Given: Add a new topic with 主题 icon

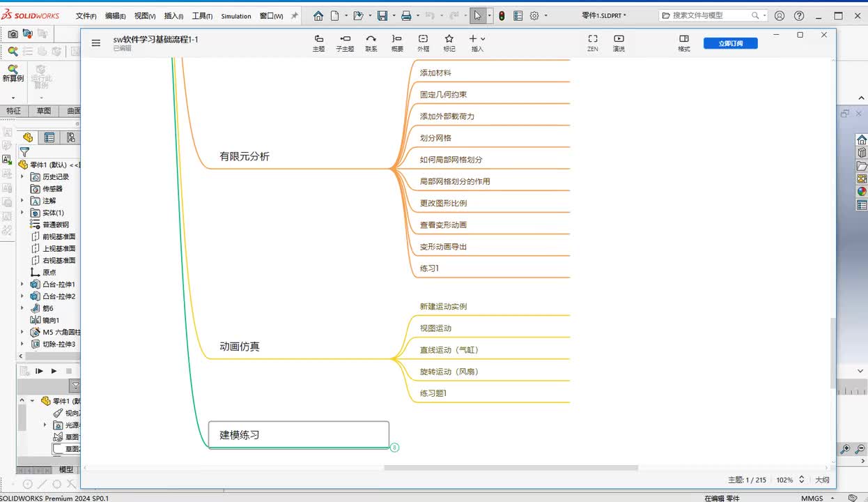Looking at the screenshot, I should point(318,43).
